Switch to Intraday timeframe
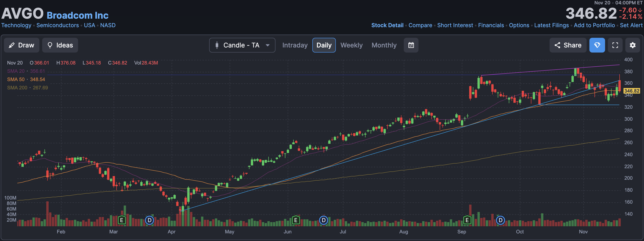The image size is (644, 241). (295, 45)
